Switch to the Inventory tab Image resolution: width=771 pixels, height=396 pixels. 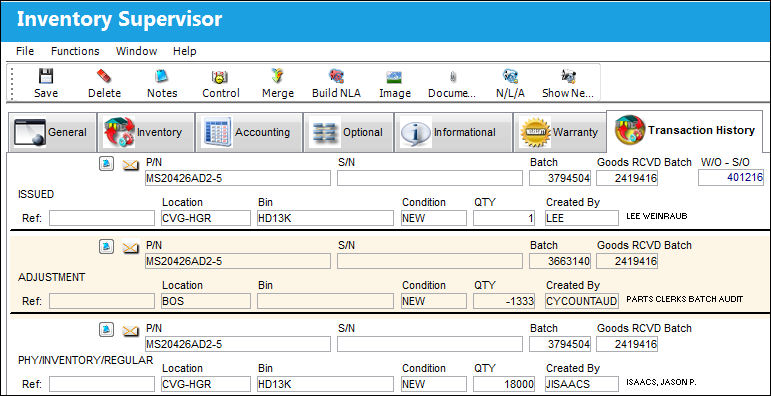point(146,132)
